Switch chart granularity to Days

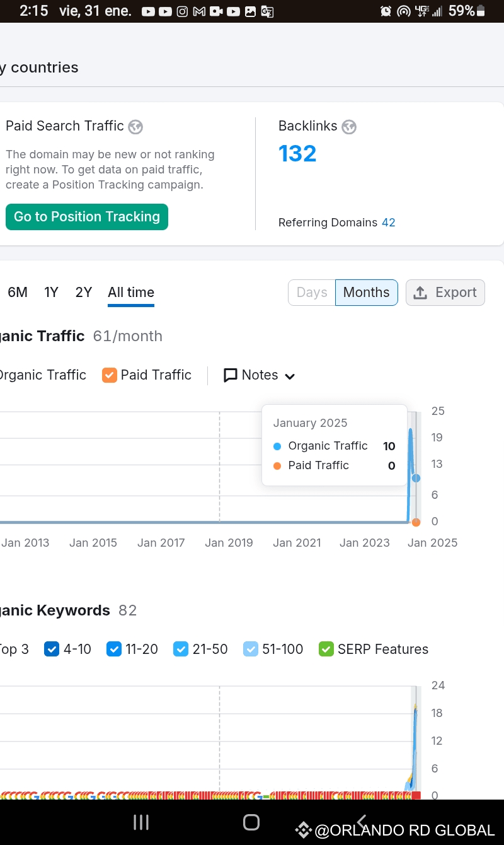pyautogui.click(x=312, y=293)
